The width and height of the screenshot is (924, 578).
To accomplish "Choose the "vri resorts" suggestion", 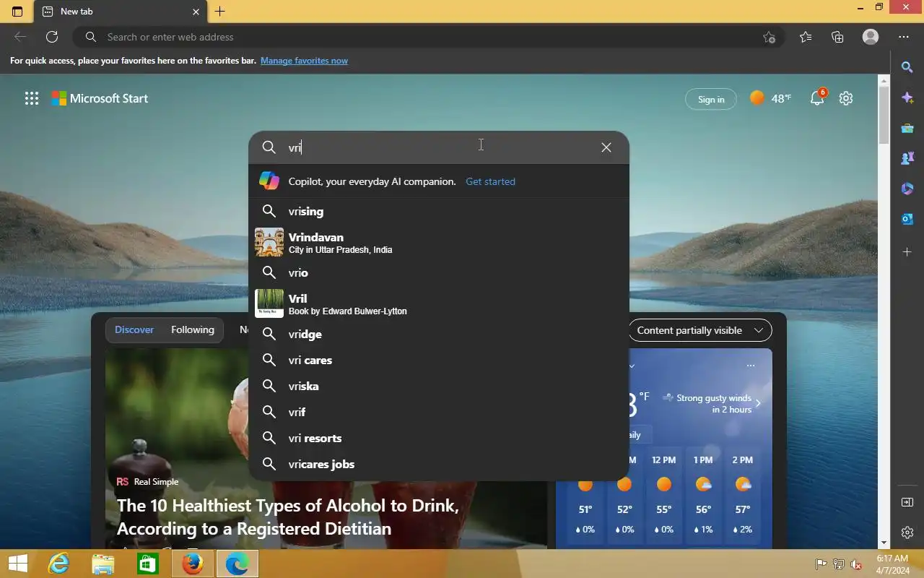I will click(x=439, y=438).
